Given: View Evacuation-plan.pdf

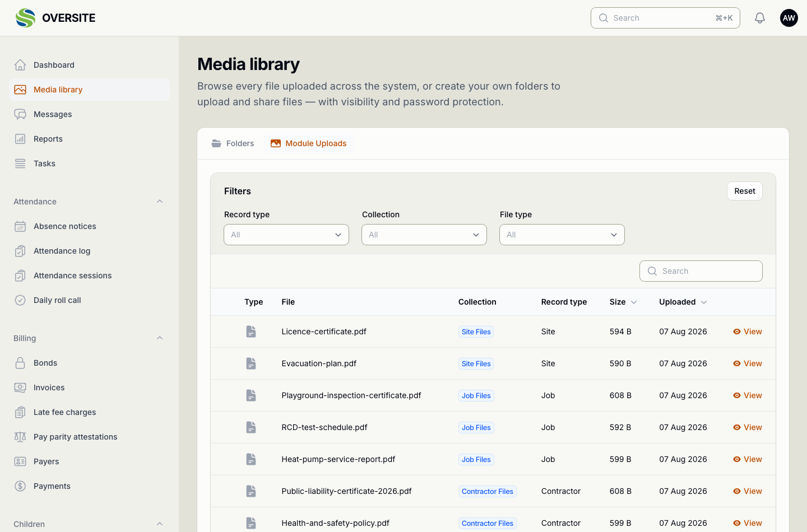Looking at the screenshot, I should point(748,363).
